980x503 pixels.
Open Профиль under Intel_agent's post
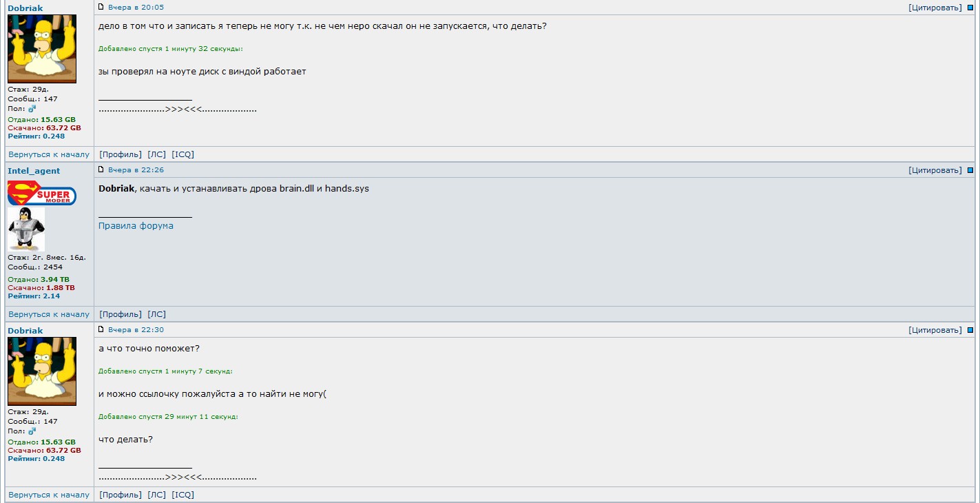tap(121, 314)
